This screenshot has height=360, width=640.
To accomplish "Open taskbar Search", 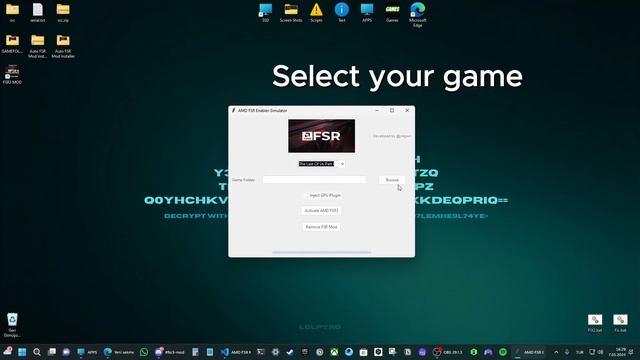I will [37, 352].
